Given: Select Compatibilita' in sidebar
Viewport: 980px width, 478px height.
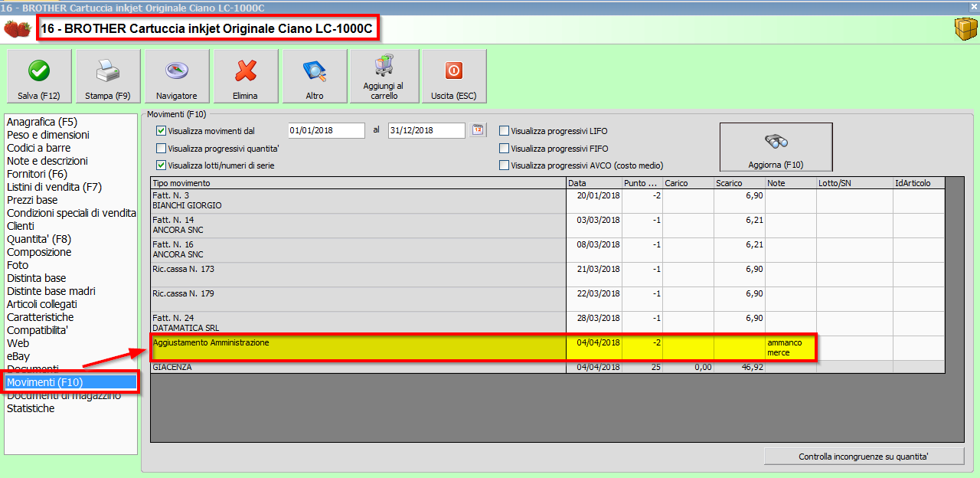Looking at the screenshot, I should 38,330.
